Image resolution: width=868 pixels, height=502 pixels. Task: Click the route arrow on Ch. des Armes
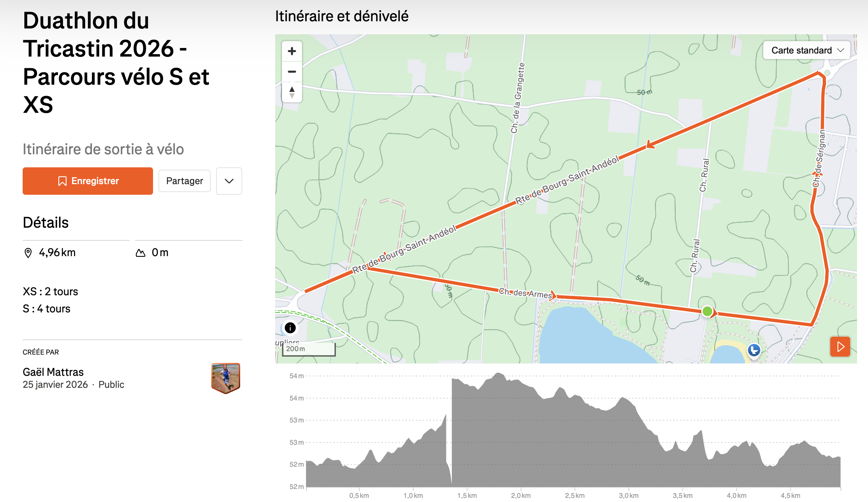[x=553, y=295]
